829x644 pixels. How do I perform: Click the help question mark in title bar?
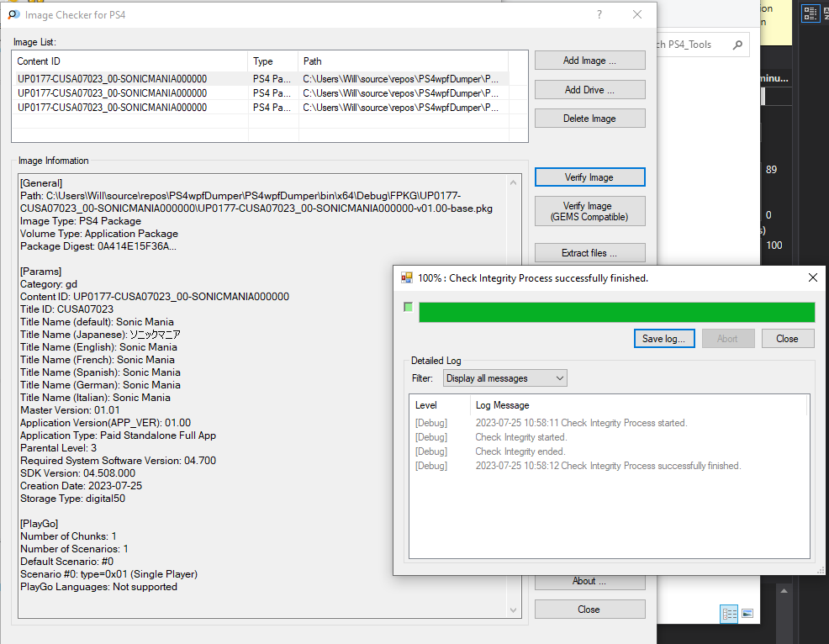(x=599, y=14)
